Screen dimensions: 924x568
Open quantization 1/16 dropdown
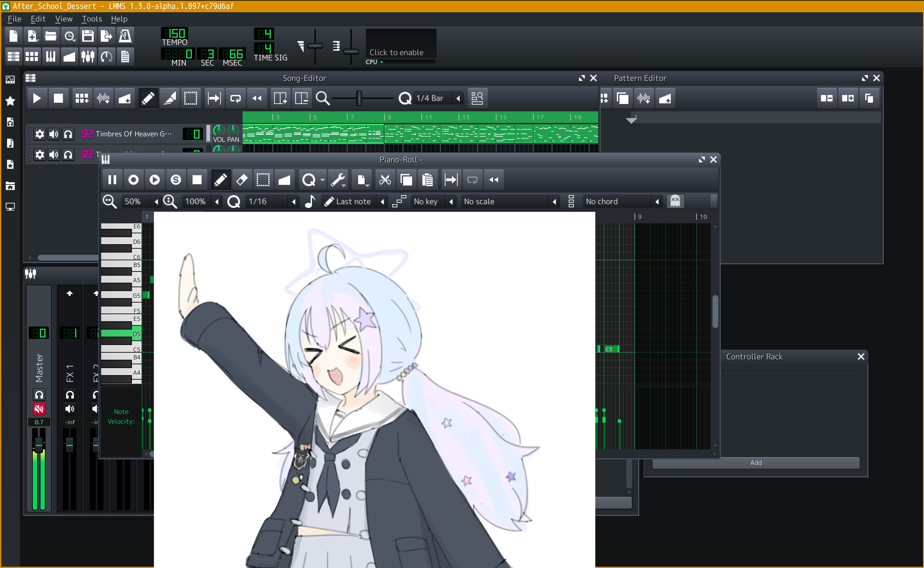272,202
